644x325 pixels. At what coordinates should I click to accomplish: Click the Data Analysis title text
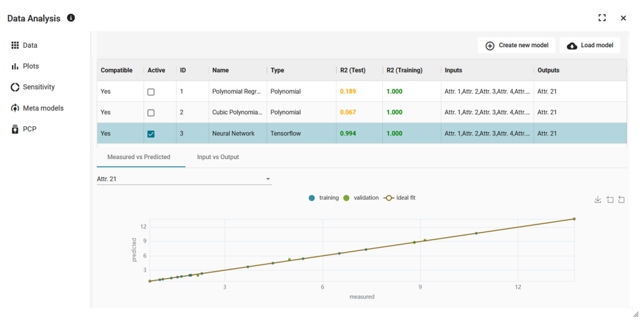pyautogui.click(x=34, y=18)
